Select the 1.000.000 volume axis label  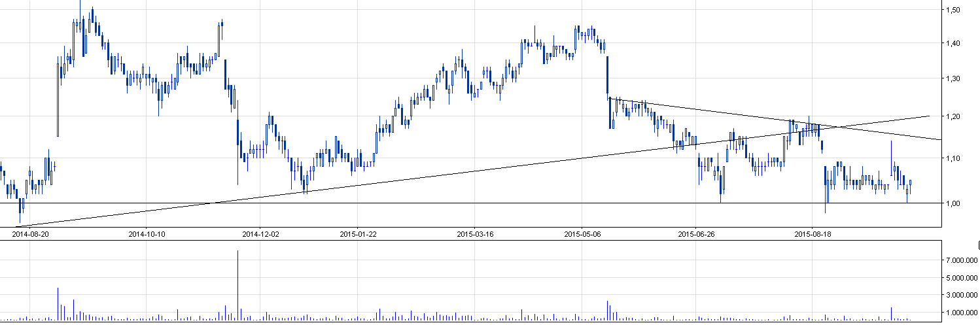click(960, 313)
